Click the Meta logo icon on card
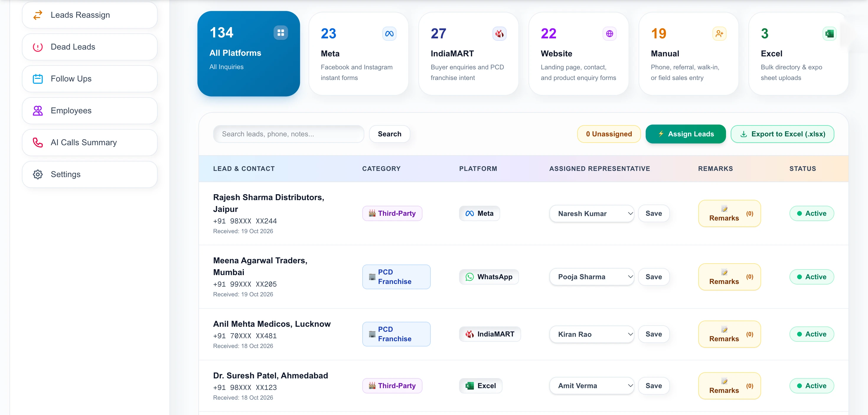This screenshot has width=868, height=415. tap(389, 34)
